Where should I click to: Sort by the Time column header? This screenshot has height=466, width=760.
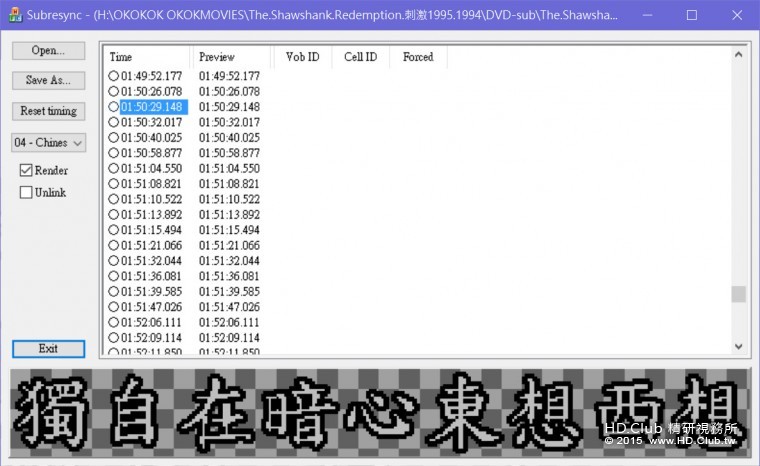[146, 57]
